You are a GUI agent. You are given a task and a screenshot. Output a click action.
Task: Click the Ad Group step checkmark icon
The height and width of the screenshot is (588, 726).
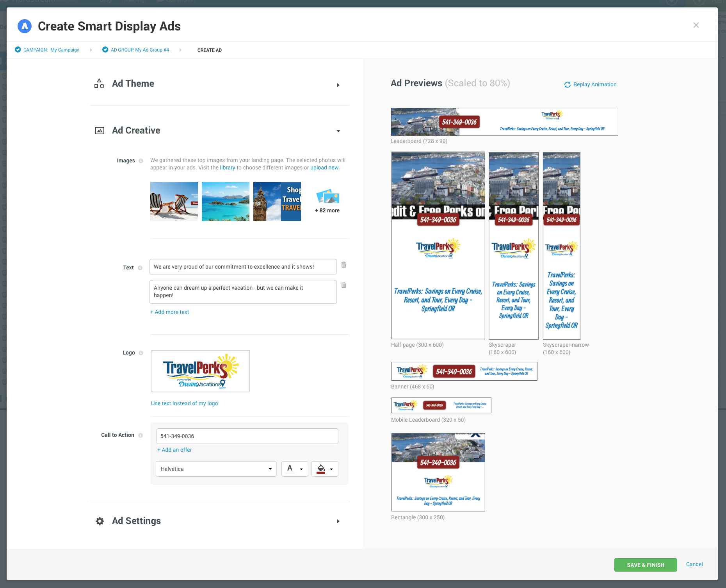(105, 50)
